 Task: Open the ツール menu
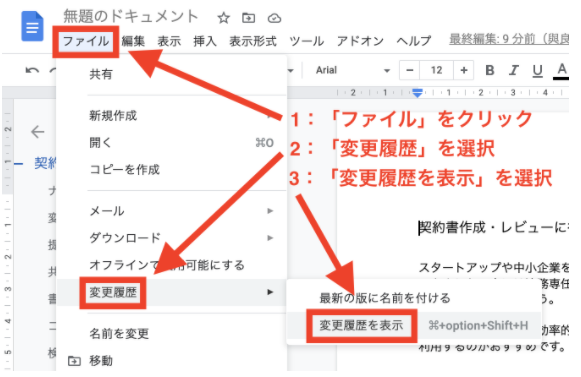(x=306, y=41)
